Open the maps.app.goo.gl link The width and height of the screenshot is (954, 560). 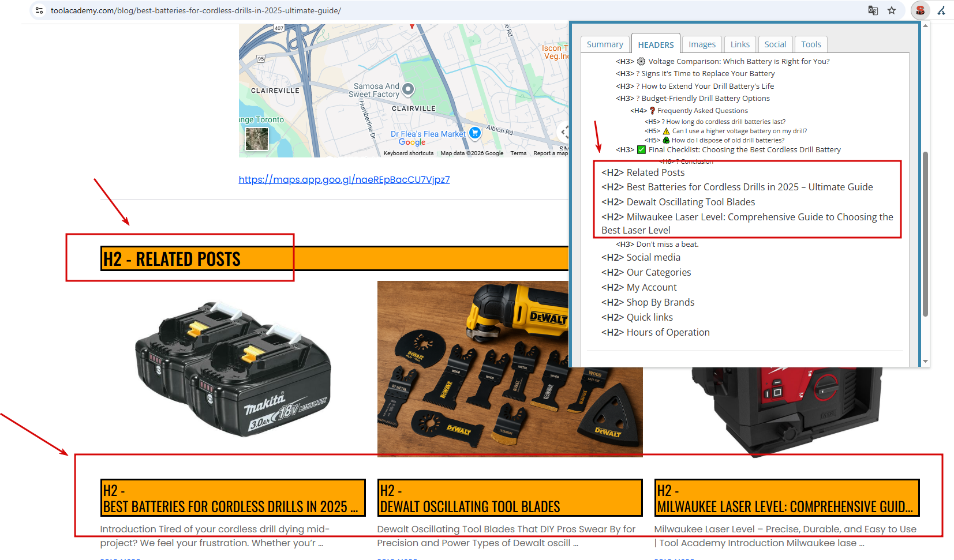(x=344, y=179)
